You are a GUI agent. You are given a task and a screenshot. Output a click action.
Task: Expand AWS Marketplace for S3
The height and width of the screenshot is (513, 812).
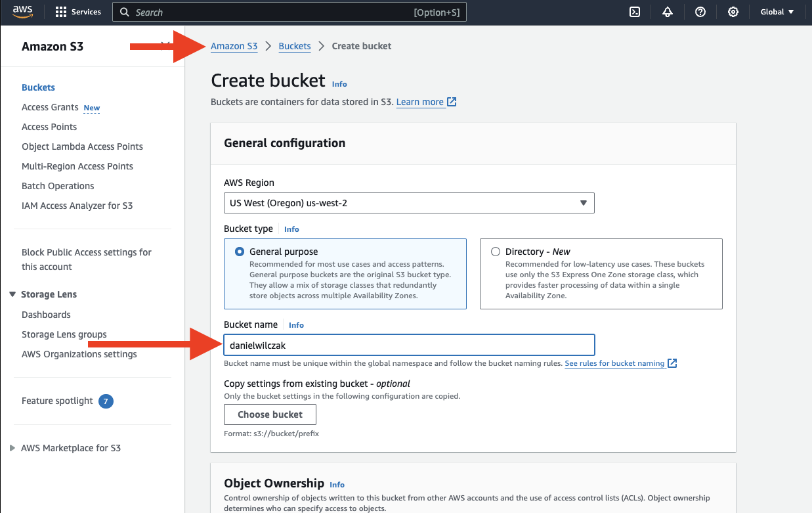12,448
